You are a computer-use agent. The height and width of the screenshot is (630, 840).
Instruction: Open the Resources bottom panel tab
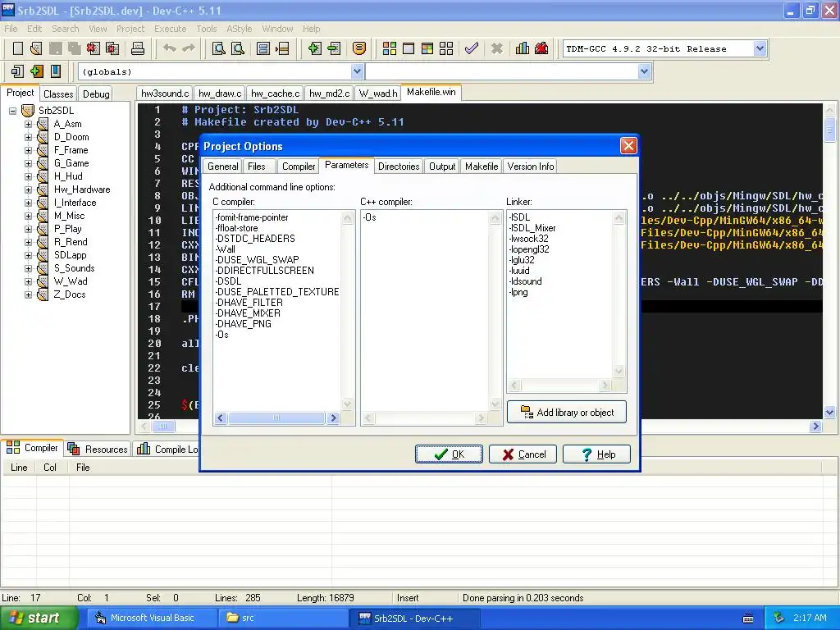tap(98, 449)
